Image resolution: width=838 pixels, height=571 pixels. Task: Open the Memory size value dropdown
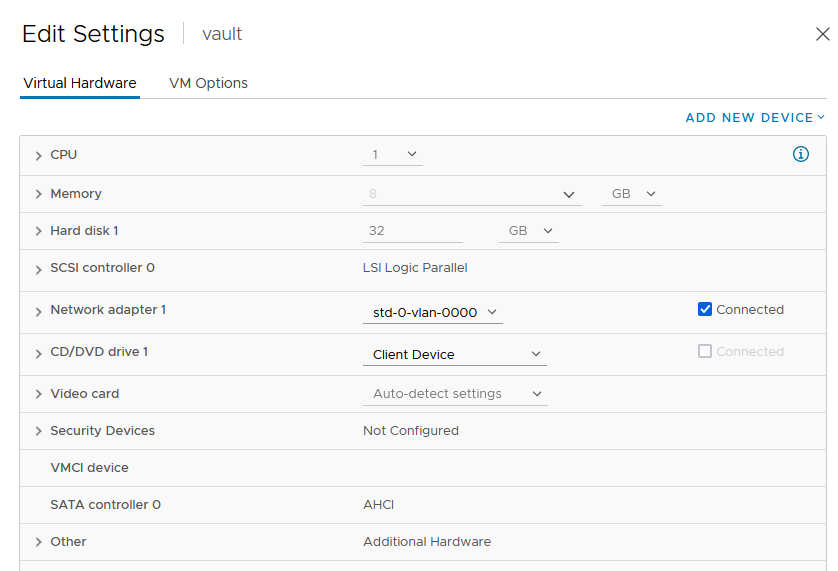point(472,194)
